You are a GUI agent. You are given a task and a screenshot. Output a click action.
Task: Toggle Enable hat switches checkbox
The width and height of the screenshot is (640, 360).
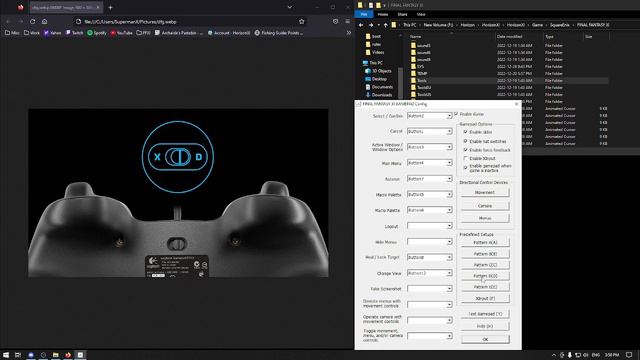tap(465, 141)
